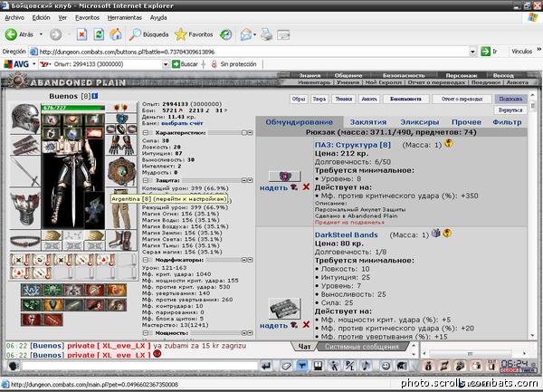Screen dimensions: 543x392
Task: Click the Общение top menu item
Action: (x=348, y=75)
